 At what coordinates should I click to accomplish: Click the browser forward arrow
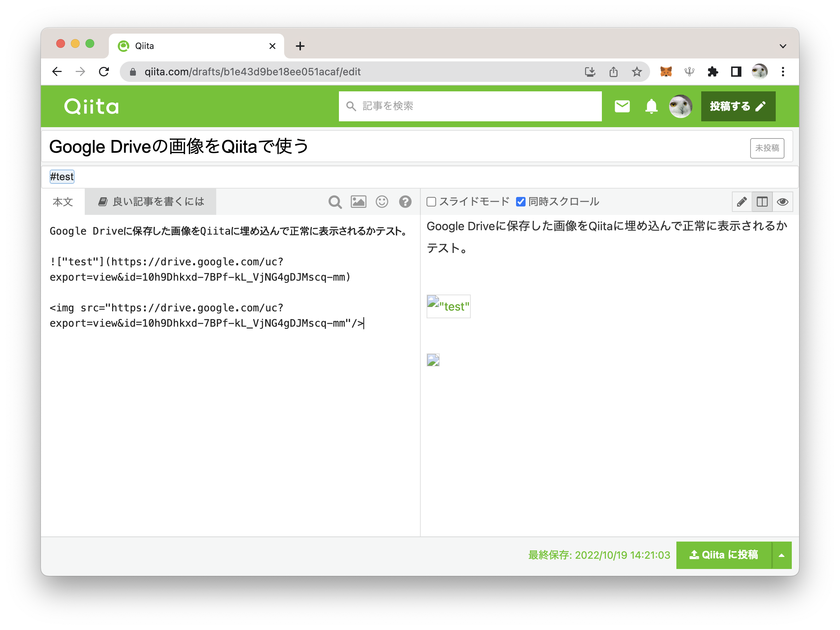click(80, 71)
